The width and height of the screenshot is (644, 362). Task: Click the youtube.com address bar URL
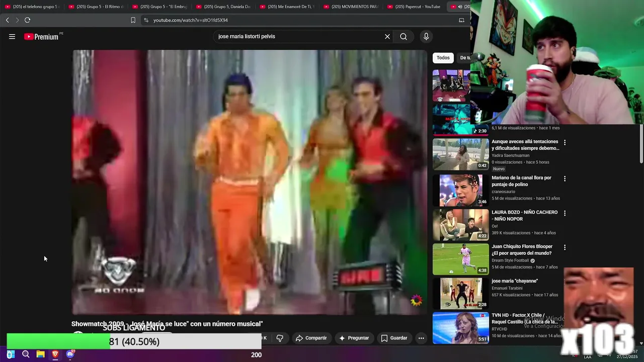pos(190,20)
